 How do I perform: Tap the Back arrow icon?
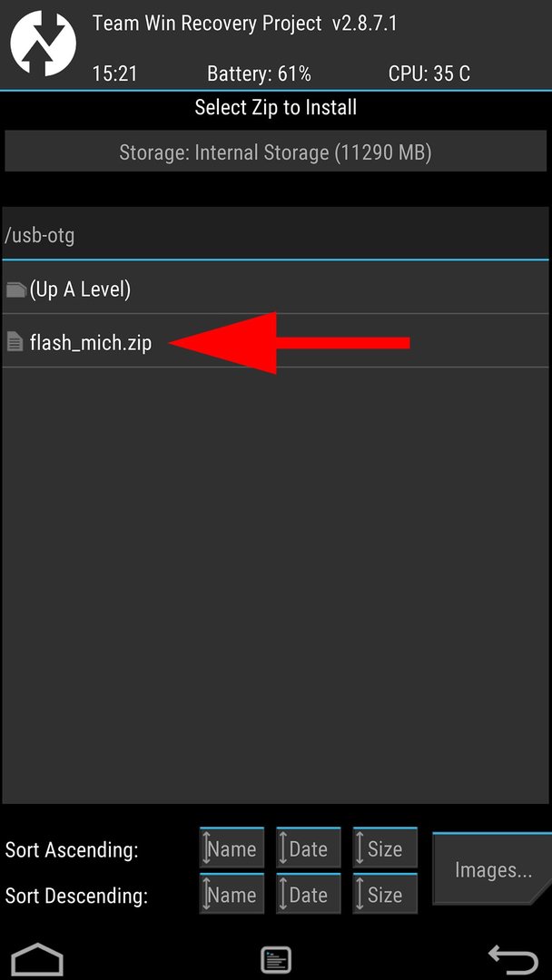tap(513, 959)
